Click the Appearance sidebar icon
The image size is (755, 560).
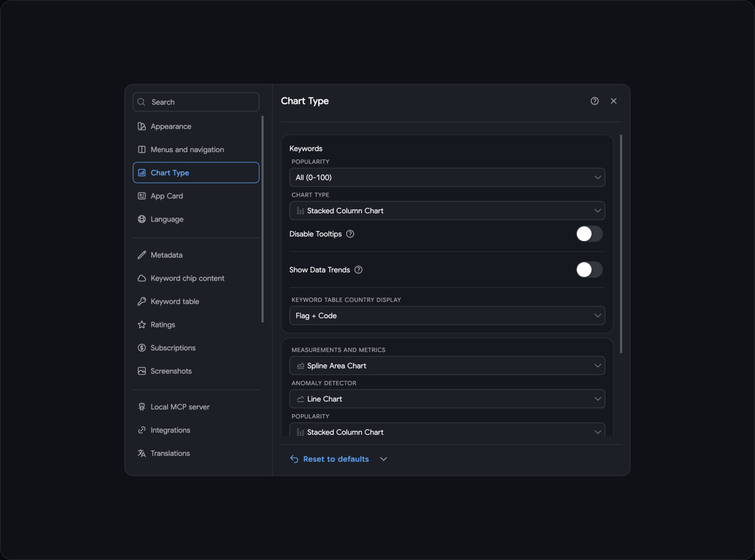tap(142, 126)
